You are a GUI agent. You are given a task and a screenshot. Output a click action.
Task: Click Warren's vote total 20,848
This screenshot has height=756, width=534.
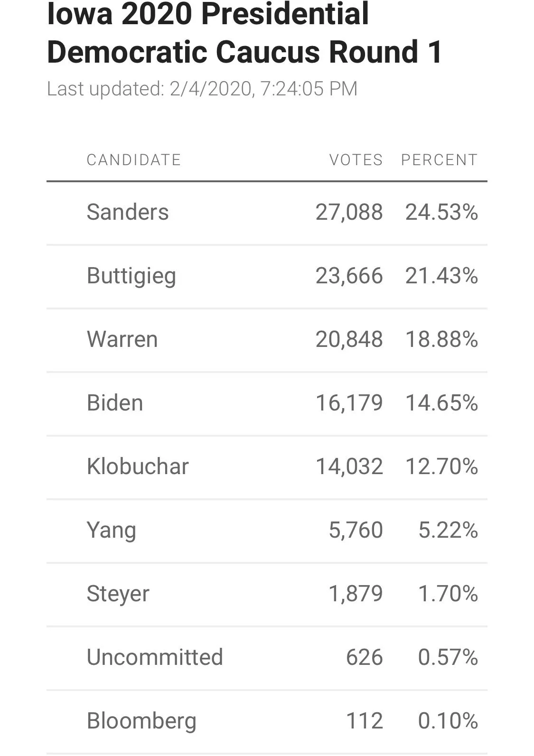coord(349,339)
